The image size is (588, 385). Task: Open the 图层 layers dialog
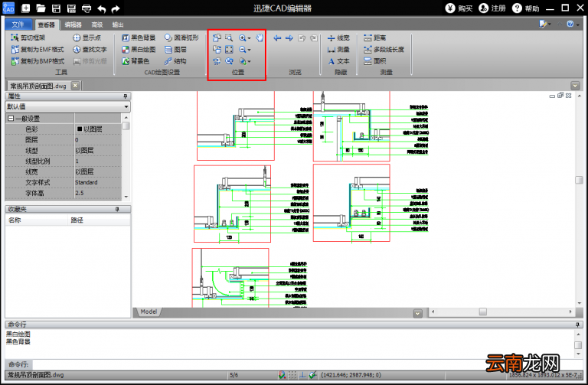(x=175, y=50)
